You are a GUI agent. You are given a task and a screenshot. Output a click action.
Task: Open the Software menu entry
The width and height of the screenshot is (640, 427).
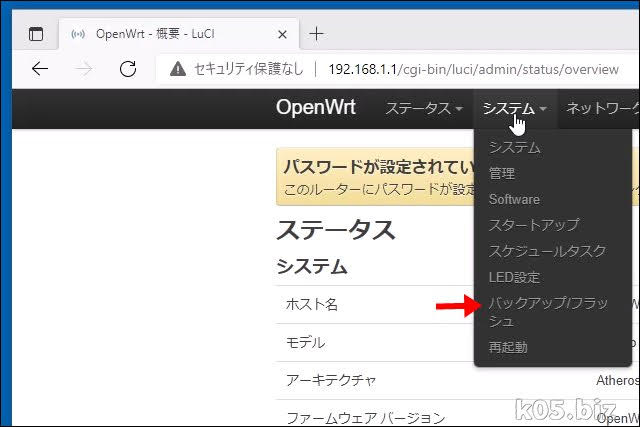pos(514,199)
